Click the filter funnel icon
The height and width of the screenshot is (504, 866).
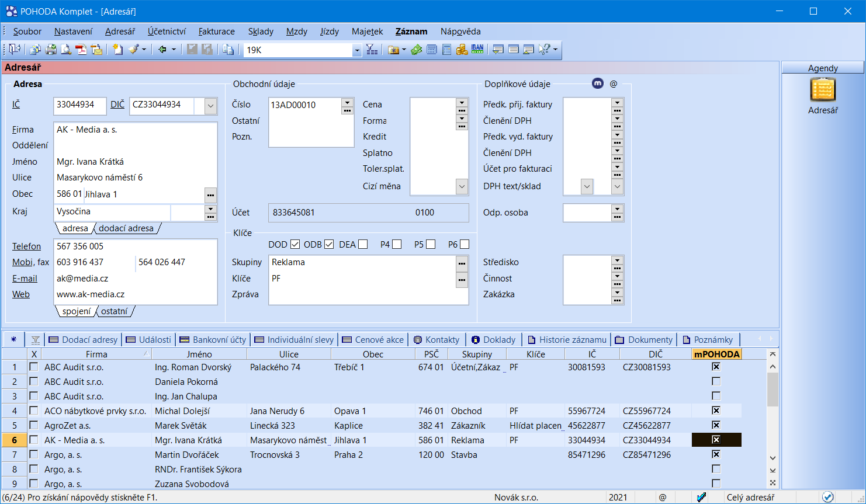372,50
